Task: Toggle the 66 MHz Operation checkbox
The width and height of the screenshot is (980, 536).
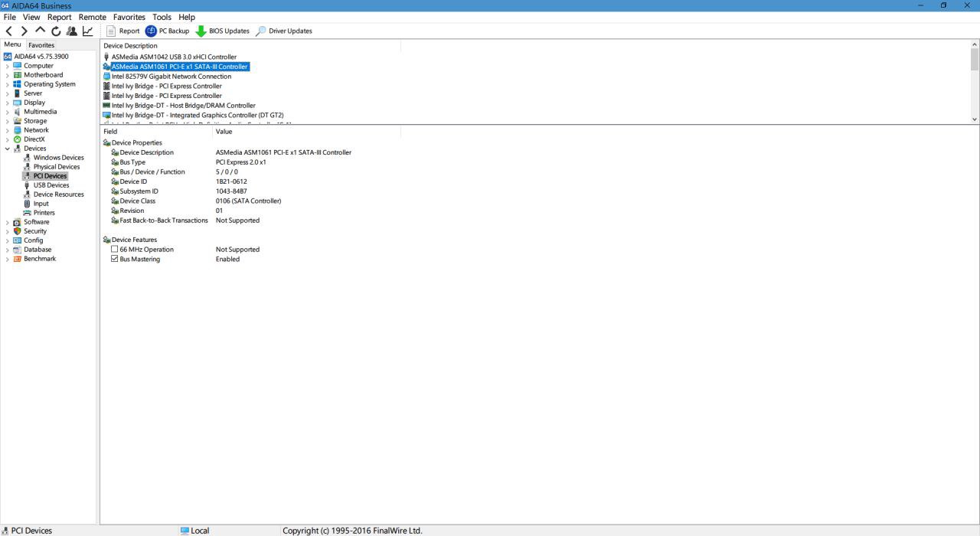Action: click(115, 250)
